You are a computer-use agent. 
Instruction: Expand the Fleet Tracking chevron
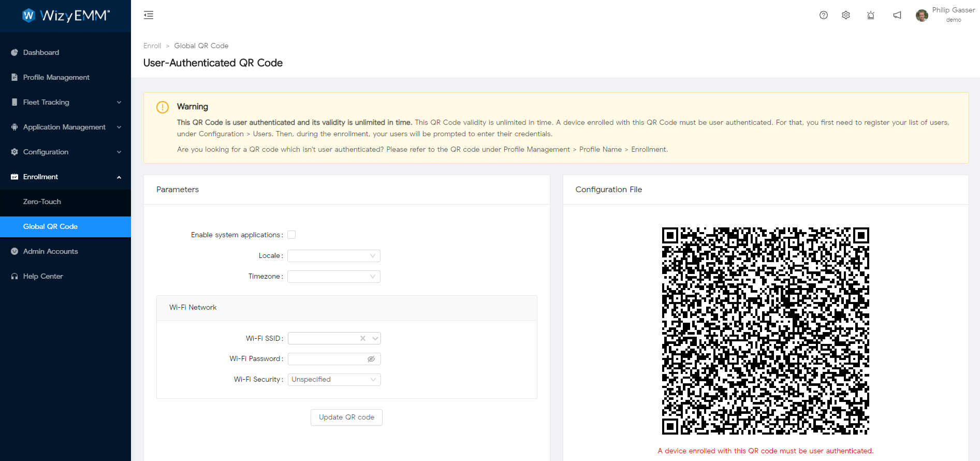point(119,102)
